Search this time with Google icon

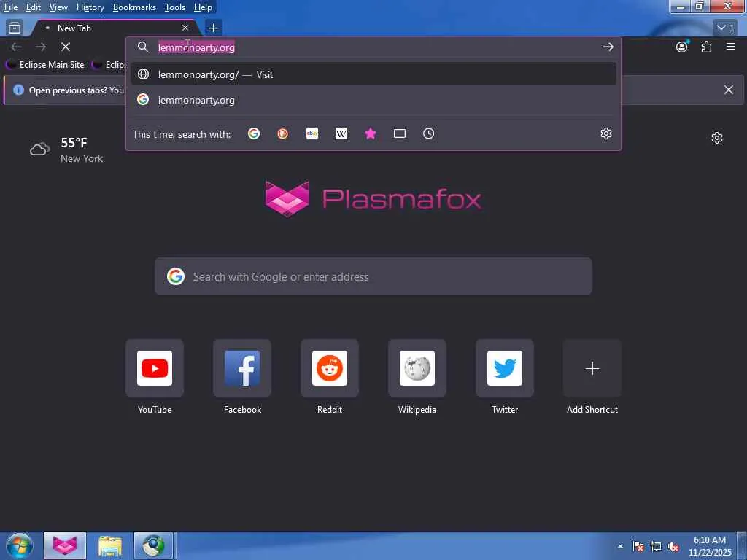pyautogui.click(x=254, y=134)
